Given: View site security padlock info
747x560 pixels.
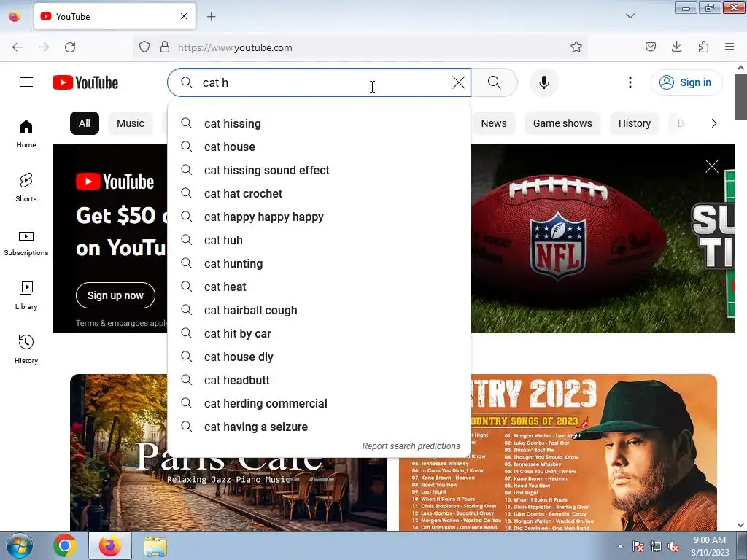Looking at the screenshot, I should [x=165, y=47].
